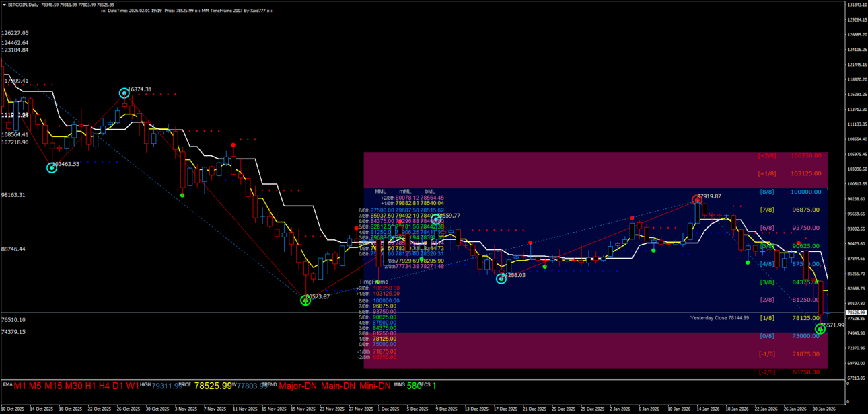Click the current price tag on price axis
Screen dimensions: 868x414
coord(855,313)
